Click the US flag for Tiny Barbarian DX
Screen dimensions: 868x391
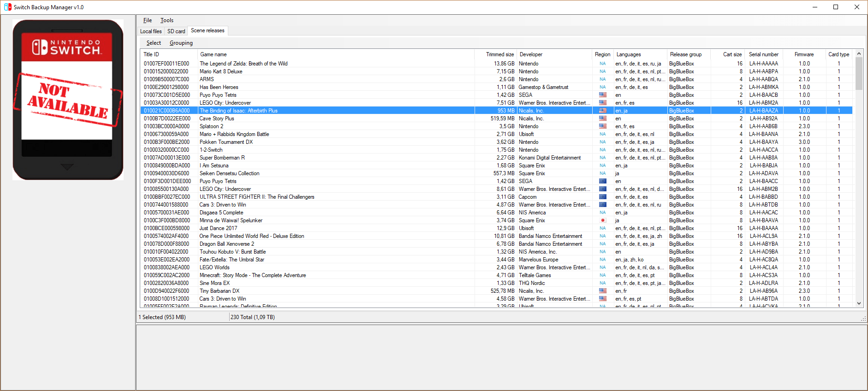[602, 291]
